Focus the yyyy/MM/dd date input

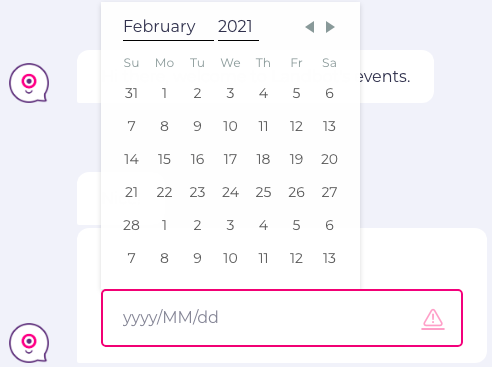[282, 318]
